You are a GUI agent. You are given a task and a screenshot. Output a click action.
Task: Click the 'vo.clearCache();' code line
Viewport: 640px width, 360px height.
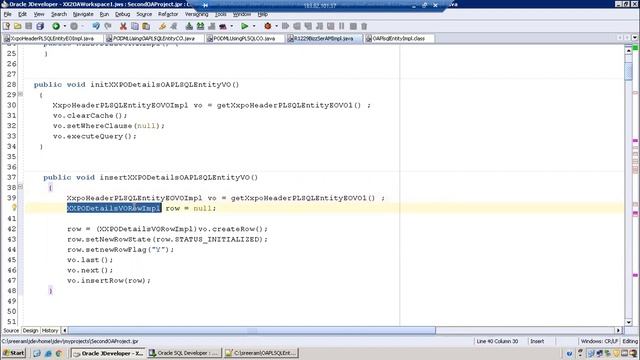point(90,116)
